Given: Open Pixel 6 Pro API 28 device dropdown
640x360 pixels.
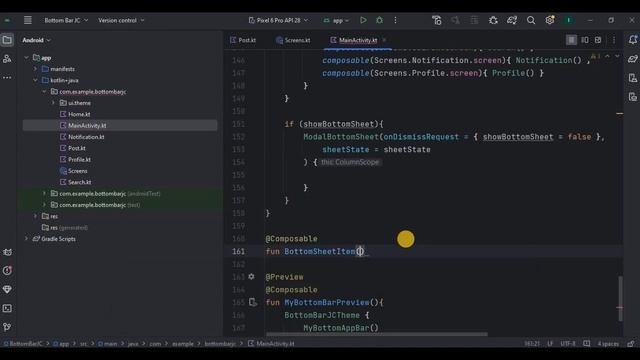Looking at the screenshot, I should pos(278,20).
